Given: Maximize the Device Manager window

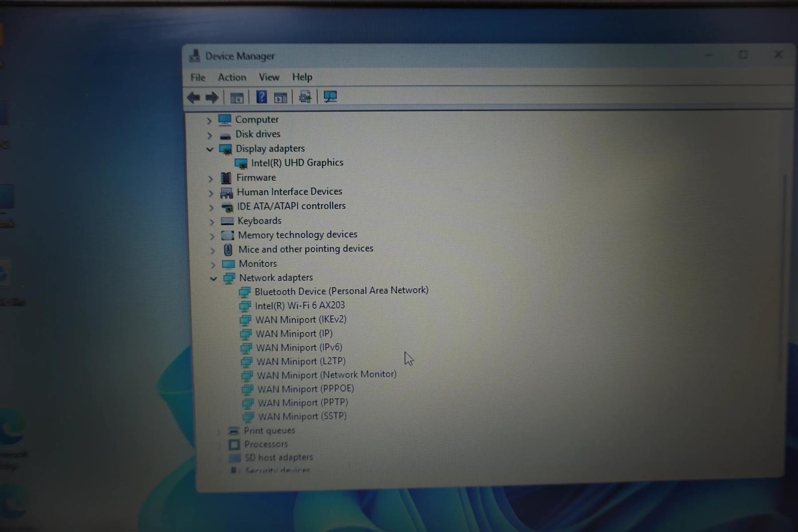Looking at the screenshot, I should pyautogui.click(x=743, y=54).
